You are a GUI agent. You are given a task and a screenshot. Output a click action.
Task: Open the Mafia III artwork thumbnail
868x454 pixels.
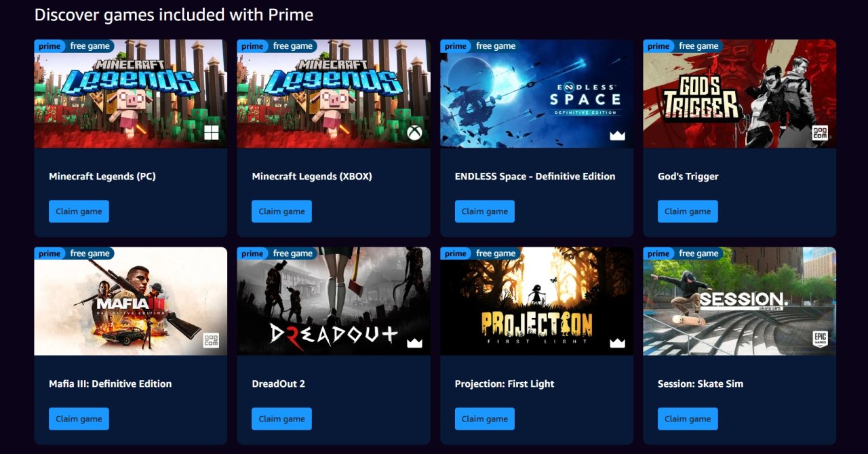tap(131, 301)
